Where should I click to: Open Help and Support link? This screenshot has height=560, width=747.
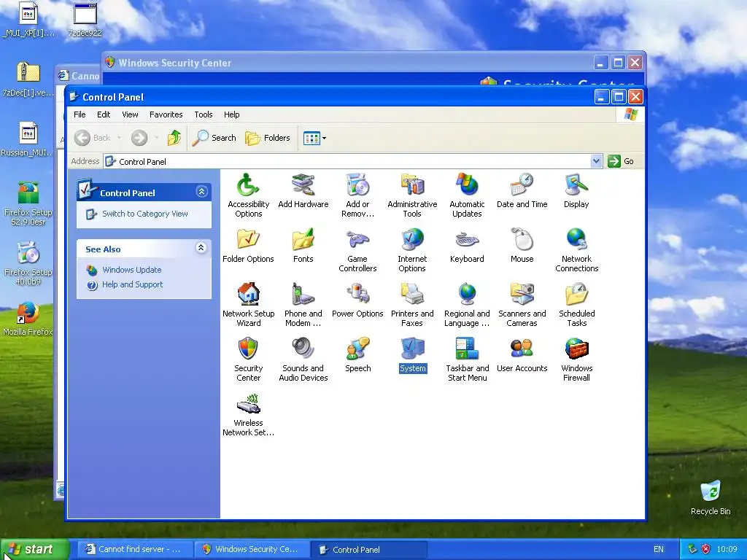(132, 284)
